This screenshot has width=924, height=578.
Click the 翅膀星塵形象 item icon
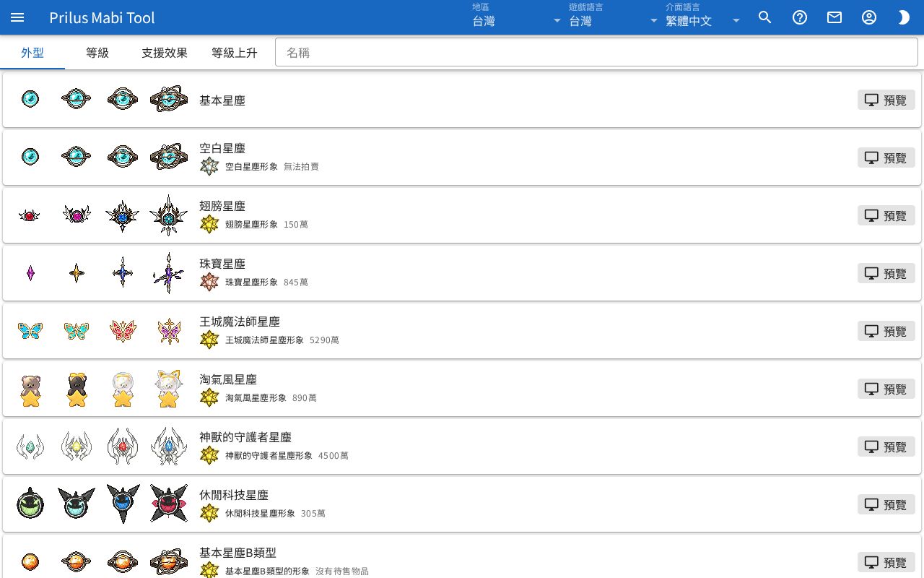209,224
